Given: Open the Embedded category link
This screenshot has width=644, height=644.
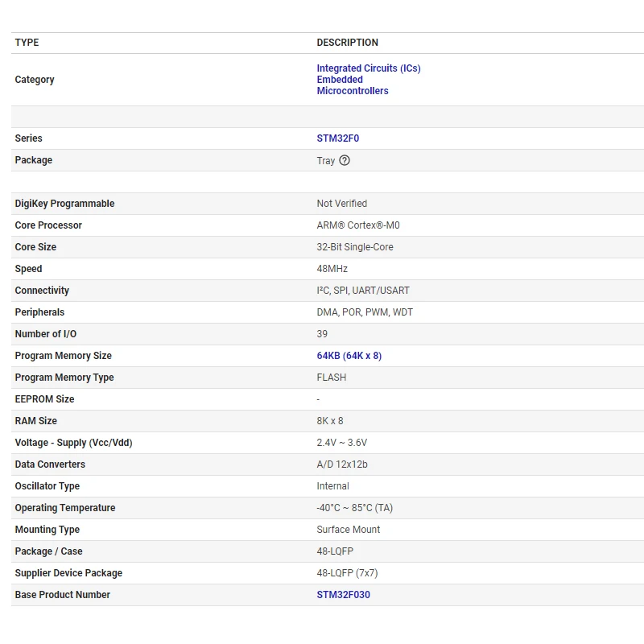Looking at the screenshot, I should pos(340,79).
